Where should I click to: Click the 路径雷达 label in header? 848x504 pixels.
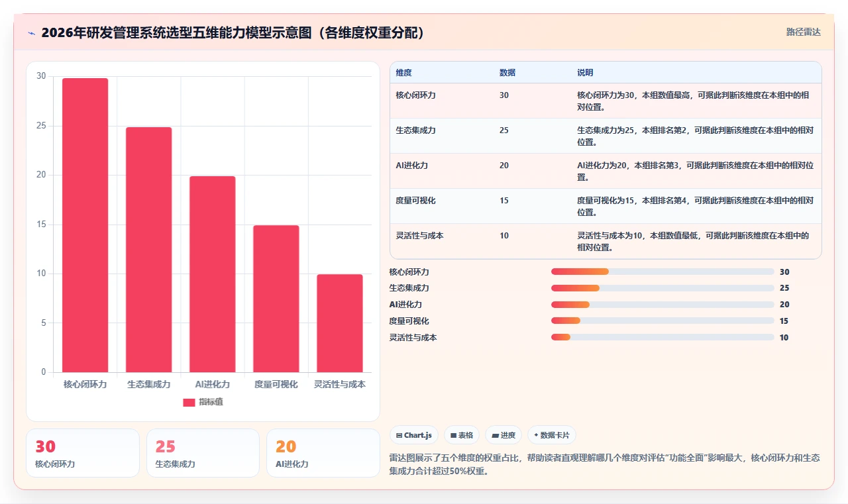[x=803, y=32]
